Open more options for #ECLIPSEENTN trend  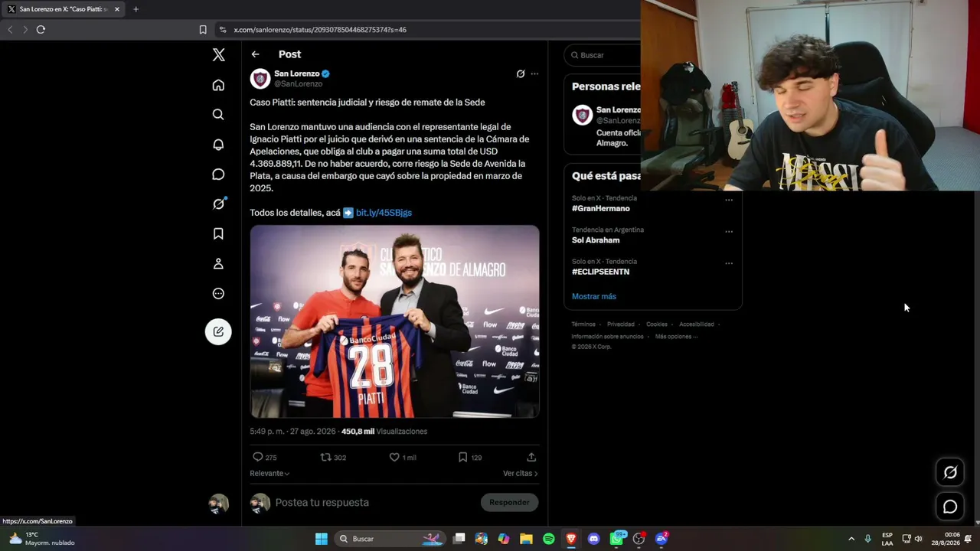pyautogui.click(x=729, y=263)
